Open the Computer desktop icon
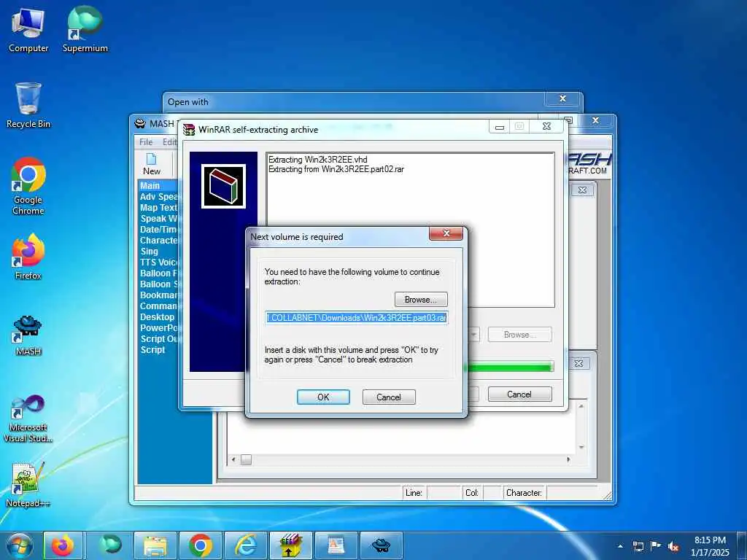Viewport: 747px width, 560px height. (x=28, y=31)
